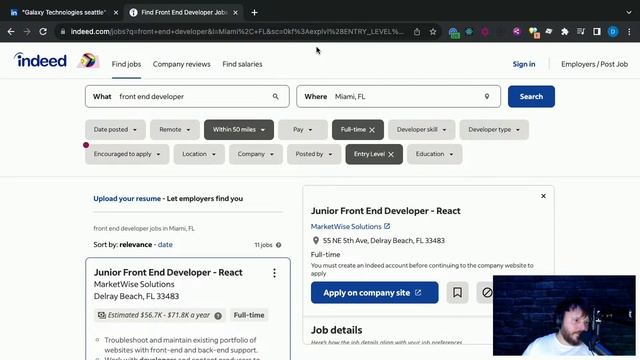
Task: Switch to Galaxy Technologies seattle tab
Action: tap(64, 13)
